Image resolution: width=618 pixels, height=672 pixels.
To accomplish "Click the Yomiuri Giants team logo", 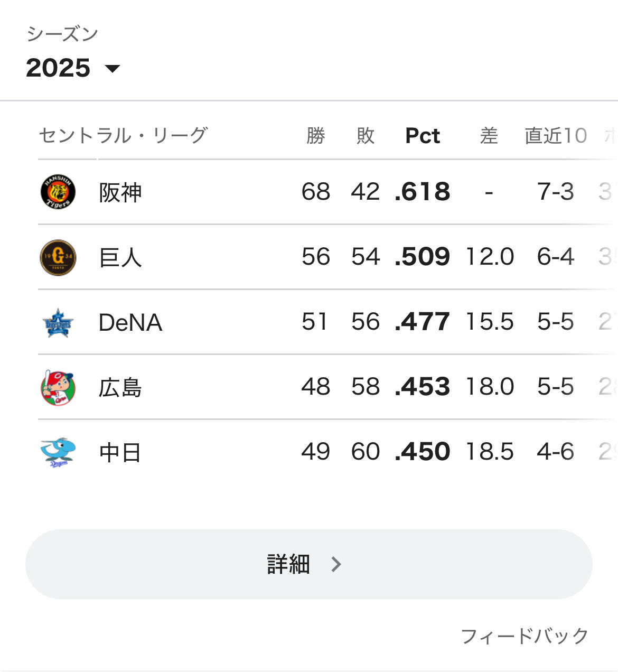I will pos(58,257).
